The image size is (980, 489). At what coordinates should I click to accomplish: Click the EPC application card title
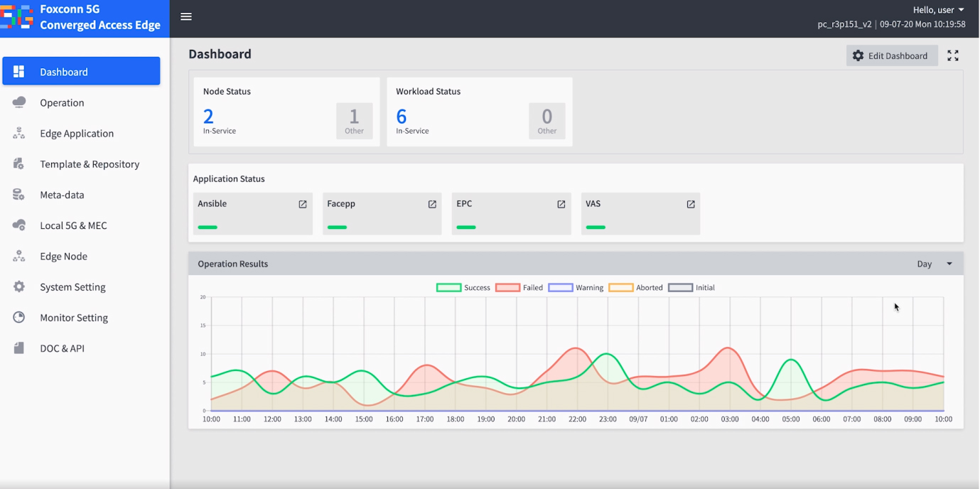click(x=464, y=203)
